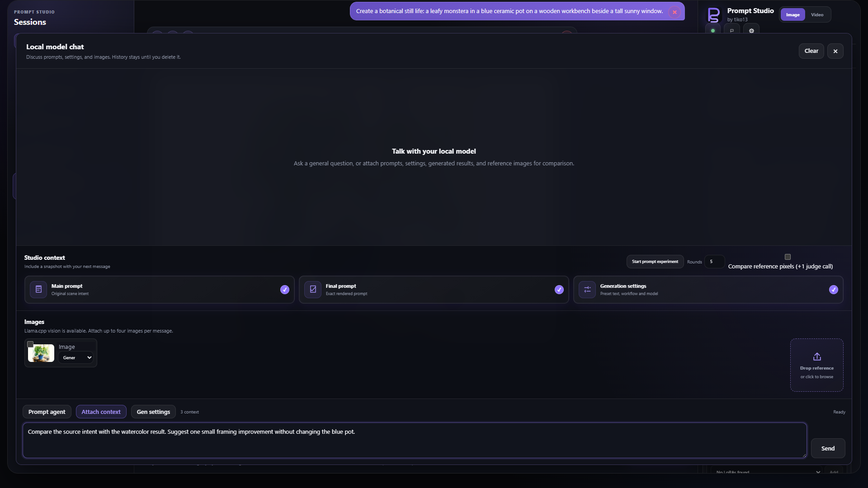Screen dimensions: 868x488
Task: Edit the Rounds number field
Action: coord(714,262)
